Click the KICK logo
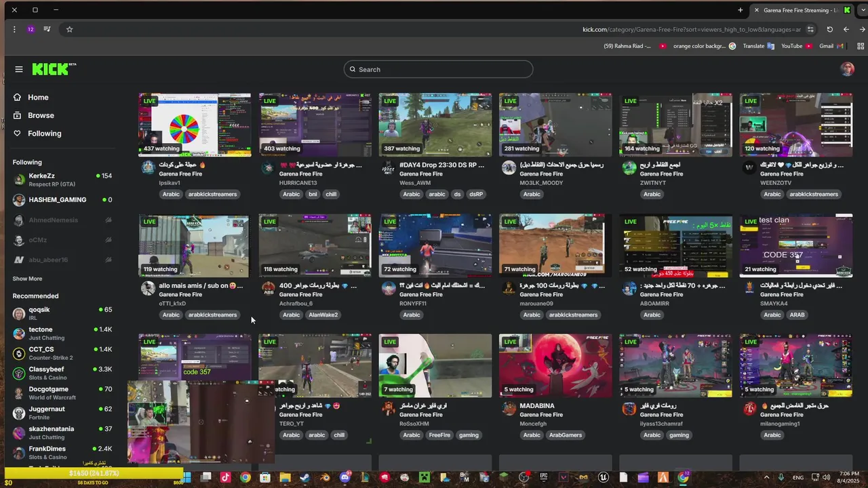 pyautogui.click(x=54, y=69)
